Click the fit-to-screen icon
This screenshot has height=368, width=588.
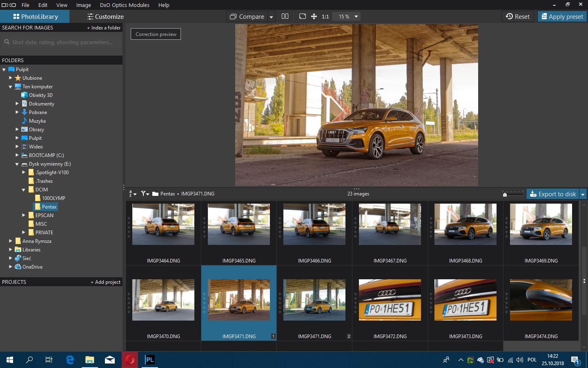(x=303, y=16)
